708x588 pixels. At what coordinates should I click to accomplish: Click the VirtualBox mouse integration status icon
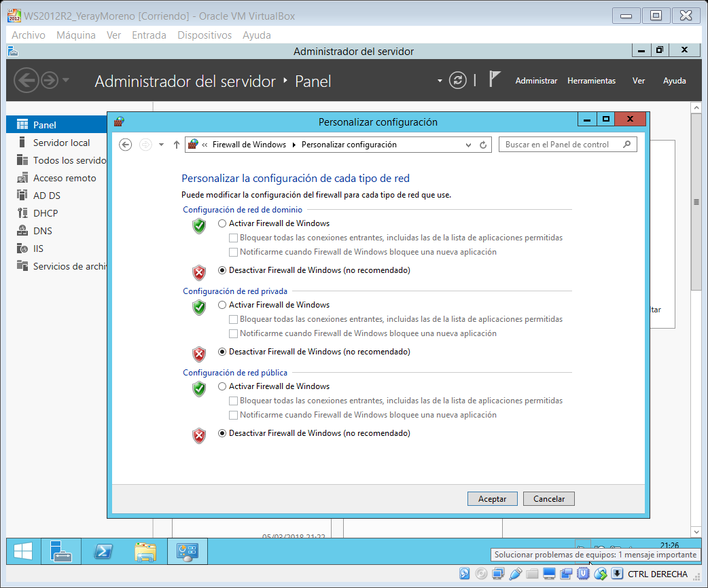600,574
